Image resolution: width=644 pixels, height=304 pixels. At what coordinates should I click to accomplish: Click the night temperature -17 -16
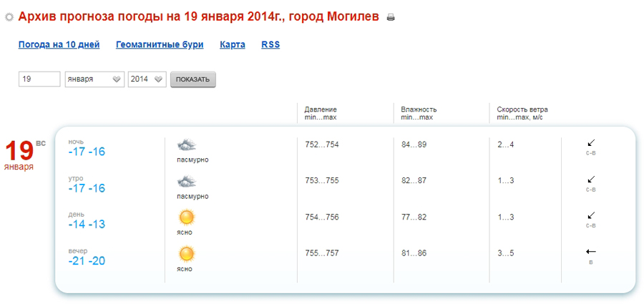87,152
